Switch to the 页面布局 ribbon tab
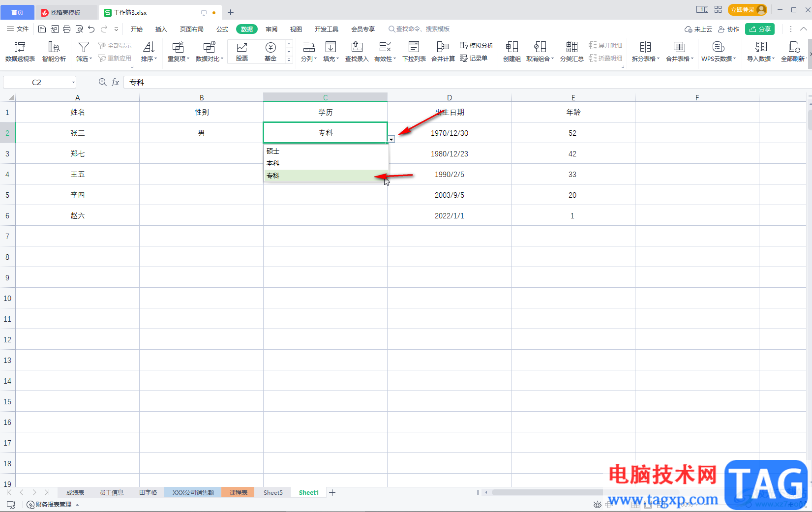 (192, 29)
